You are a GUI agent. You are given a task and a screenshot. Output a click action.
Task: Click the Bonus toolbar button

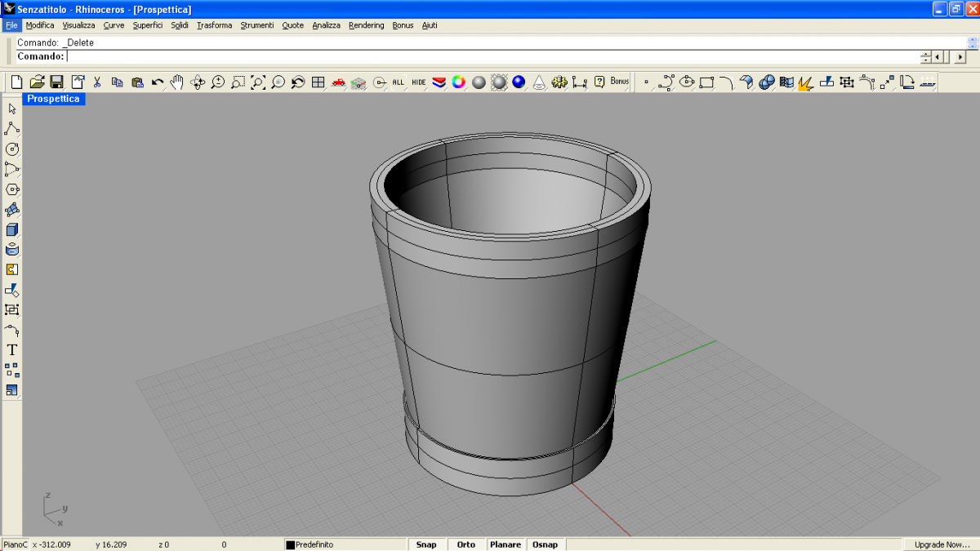click(x=620, y=82)
